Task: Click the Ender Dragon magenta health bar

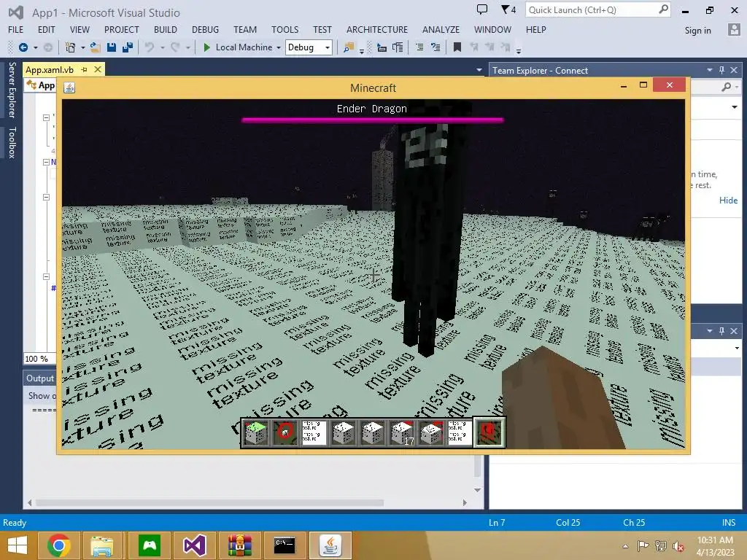Action: click(373, 120)
